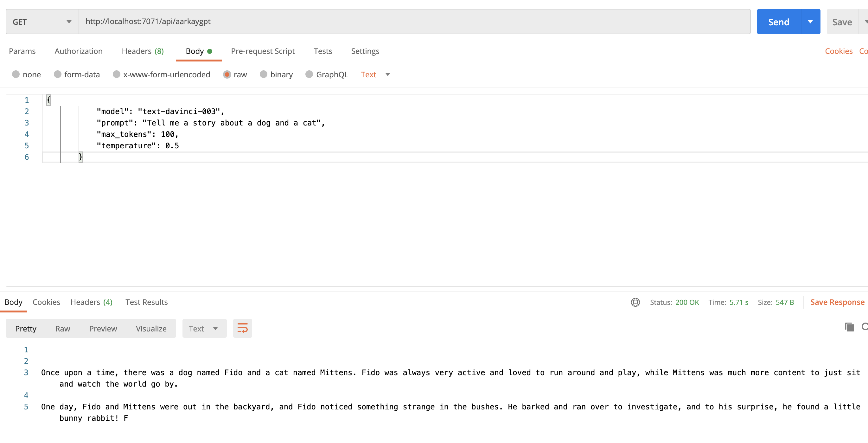Click the 5.71 s response time value
The width and height of the screenshot is (868, 443).
[739, 302]
